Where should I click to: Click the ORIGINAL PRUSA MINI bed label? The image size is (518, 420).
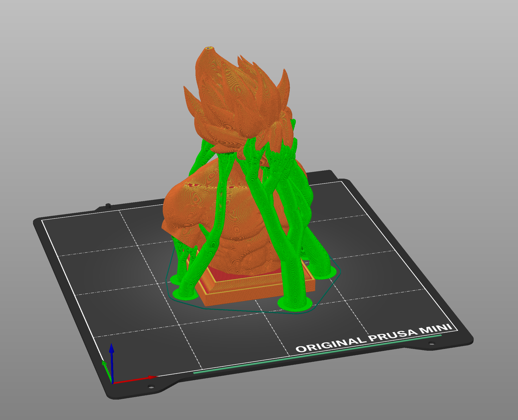point(374,338)
